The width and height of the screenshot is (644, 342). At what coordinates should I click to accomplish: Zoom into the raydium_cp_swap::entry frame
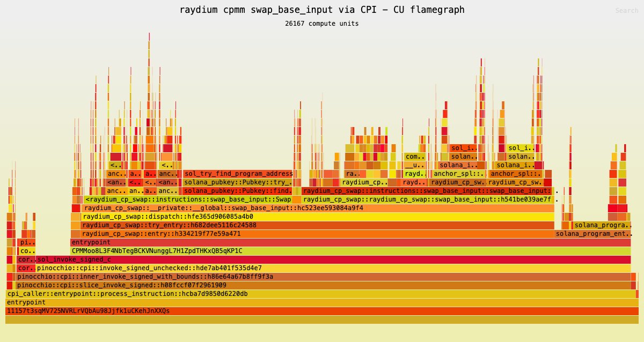point(317,234)
